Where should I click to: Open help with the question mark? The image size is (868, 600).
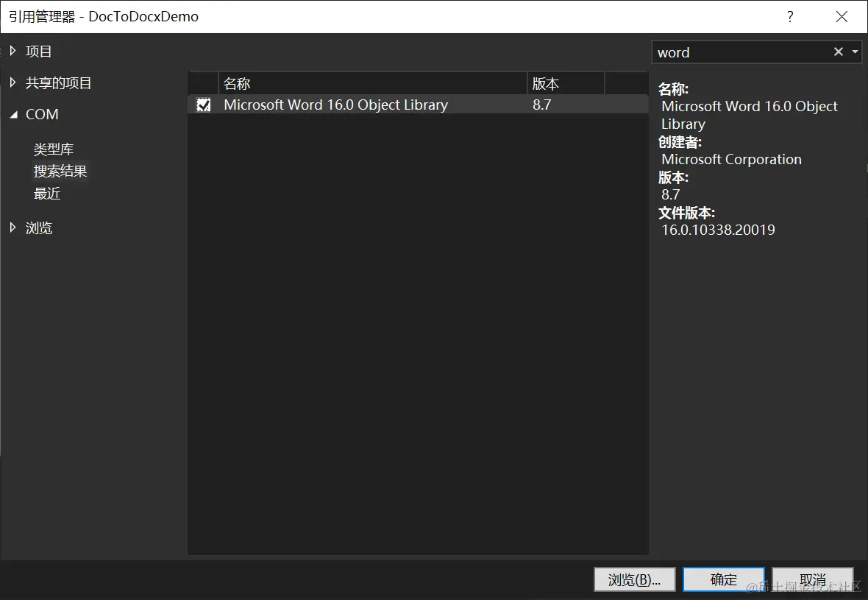pos(790,17)
